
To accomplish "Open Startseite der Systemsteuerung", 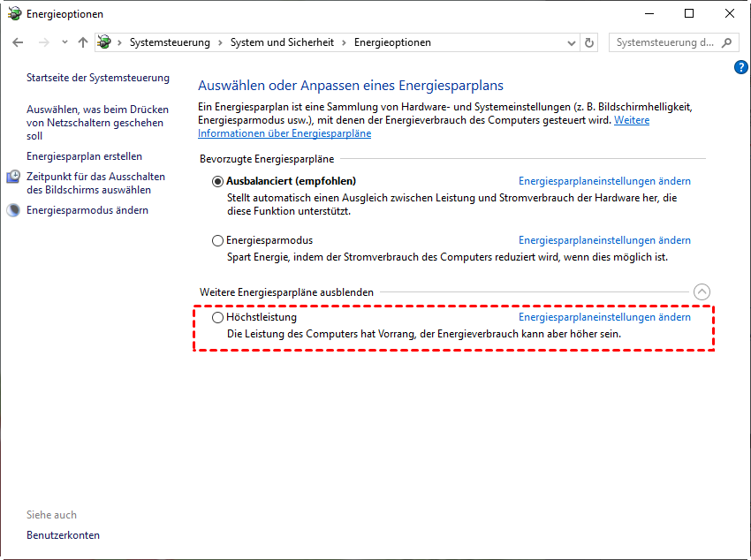I will click(98, 78).
